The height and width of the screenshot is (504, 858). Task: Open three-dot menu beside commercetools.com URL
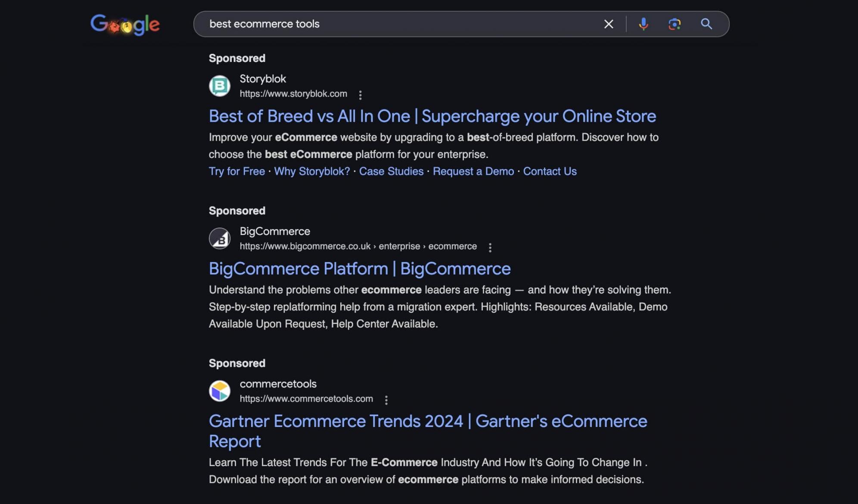tap(386, 400)
